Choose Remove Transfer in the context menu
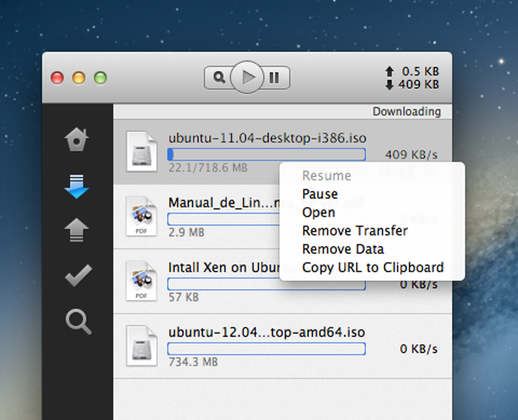 (355, 231)
